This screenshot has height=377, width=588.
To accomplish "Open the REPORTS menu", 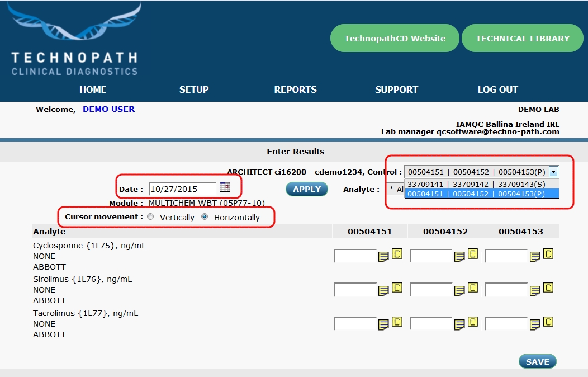I will 295,89.
